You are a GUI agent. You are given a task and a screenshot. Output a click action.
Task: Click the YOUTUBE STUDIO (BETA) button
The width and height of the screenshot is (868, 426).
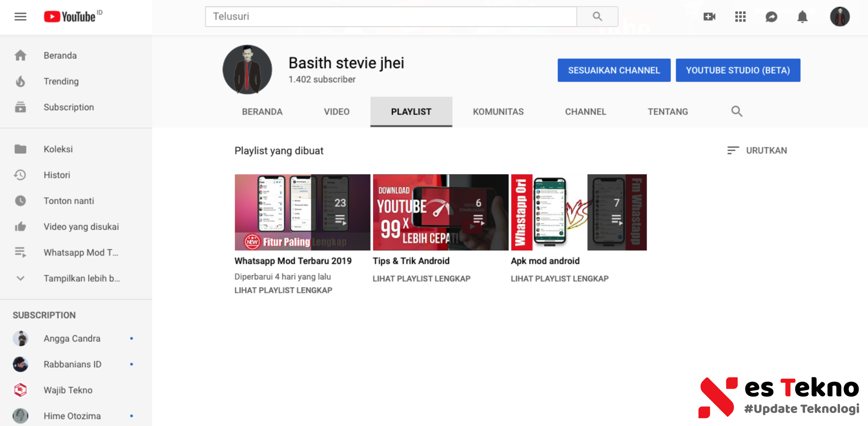[738, 70]
